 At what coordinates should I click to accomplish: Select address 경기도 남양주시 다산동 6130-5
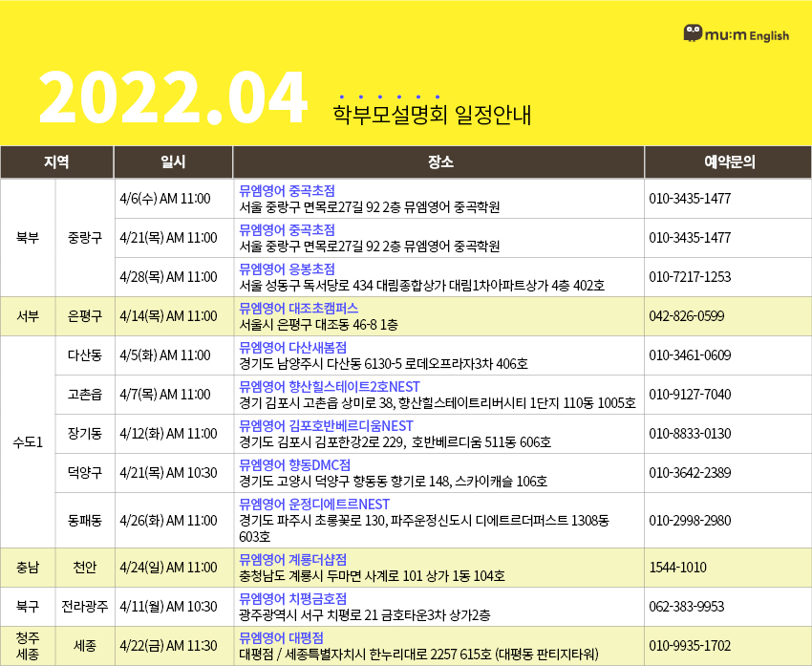[321, 364]
